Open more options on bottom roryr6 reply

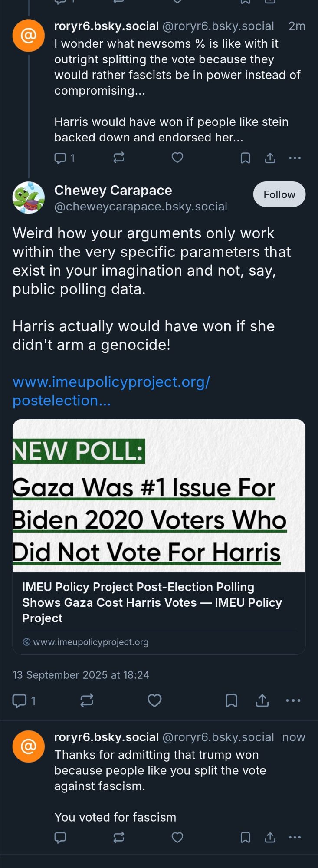point(295,838)
